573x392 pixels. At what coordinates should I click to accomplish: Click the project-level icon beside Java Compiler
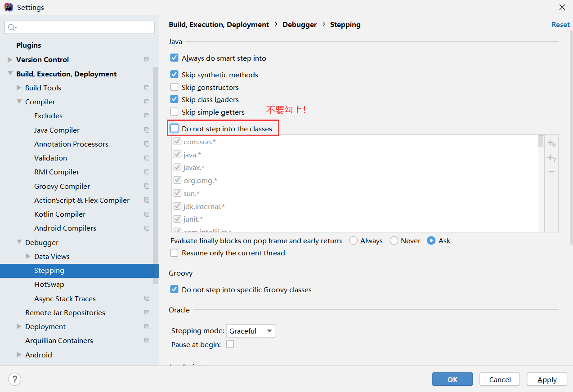click(x=147, y=130)
